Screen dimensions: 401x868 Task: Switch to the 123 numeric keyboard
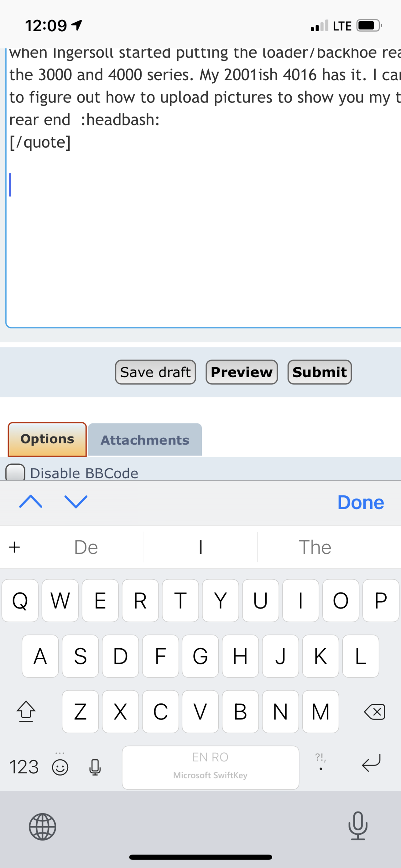[x=23, y=767]
